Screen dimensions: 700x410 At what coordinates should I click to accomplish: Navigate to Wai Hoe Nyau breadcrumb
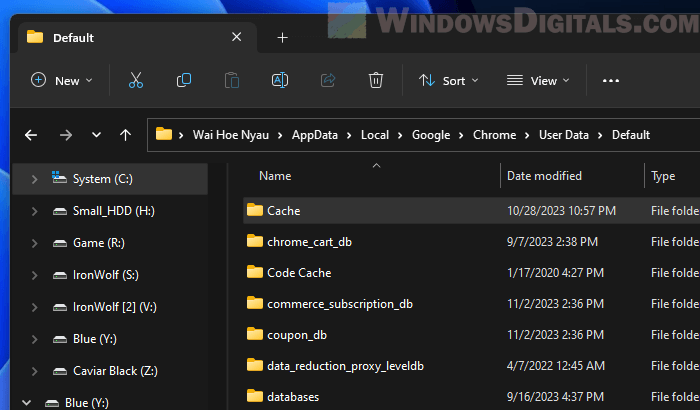[x=231, y=135]
